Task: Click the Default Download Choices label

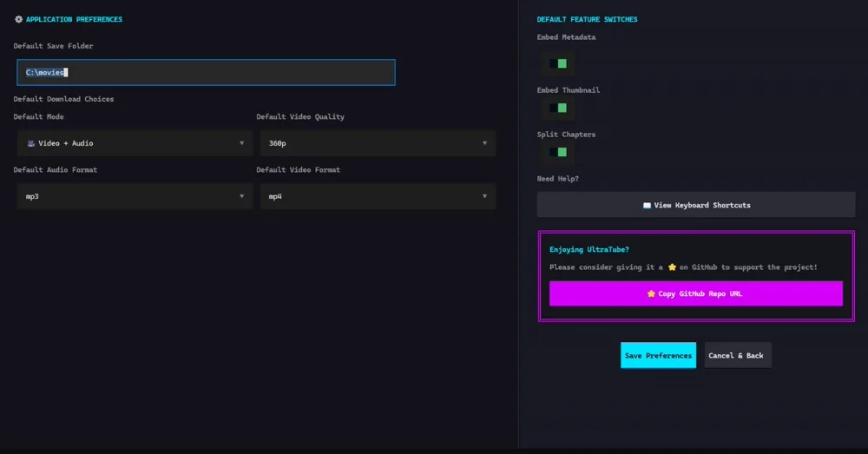Action: [63, 99]
